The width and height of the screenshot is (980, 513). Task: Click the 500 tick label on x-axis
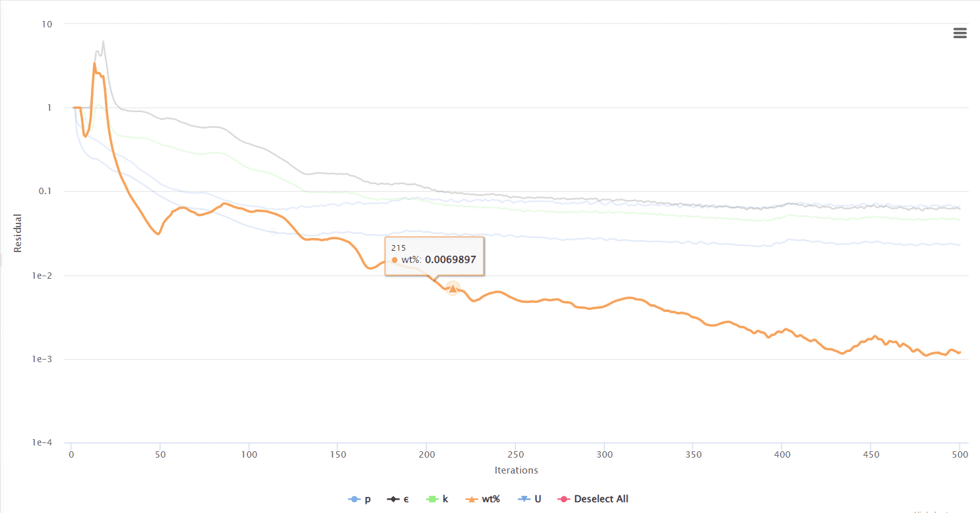point(960,454)
